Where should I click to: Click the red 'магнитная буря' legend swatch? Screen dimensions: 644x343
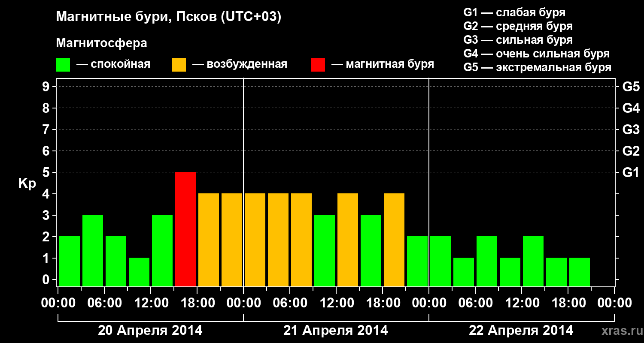coord(318,65)
